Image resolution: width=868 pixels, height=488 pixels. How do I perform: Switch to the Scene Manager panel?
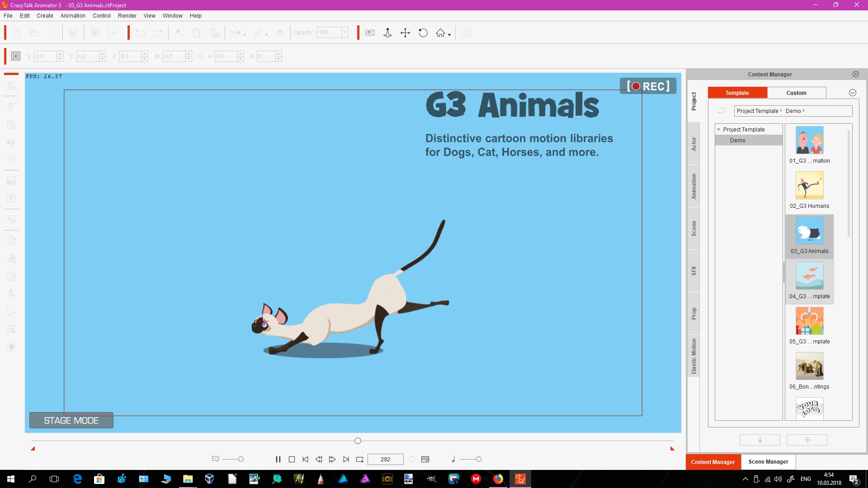[x=768, y=462]
